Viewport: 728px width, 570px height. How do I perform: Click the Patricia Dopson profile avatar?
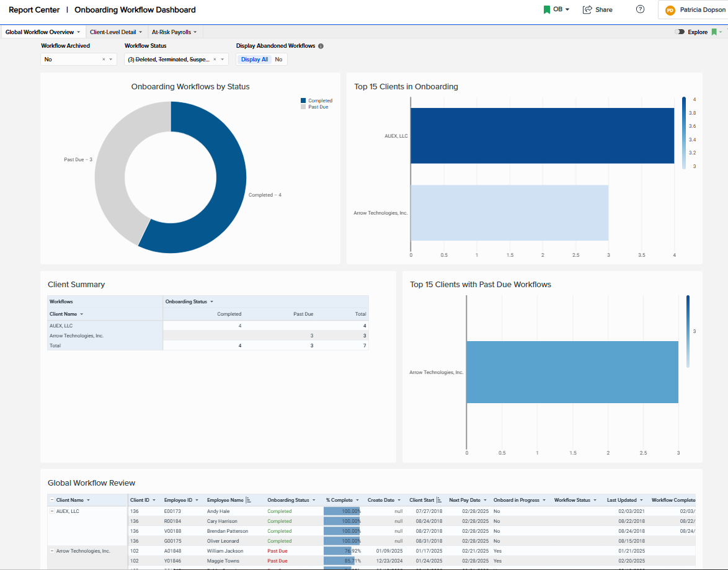(x=670, y=9)
